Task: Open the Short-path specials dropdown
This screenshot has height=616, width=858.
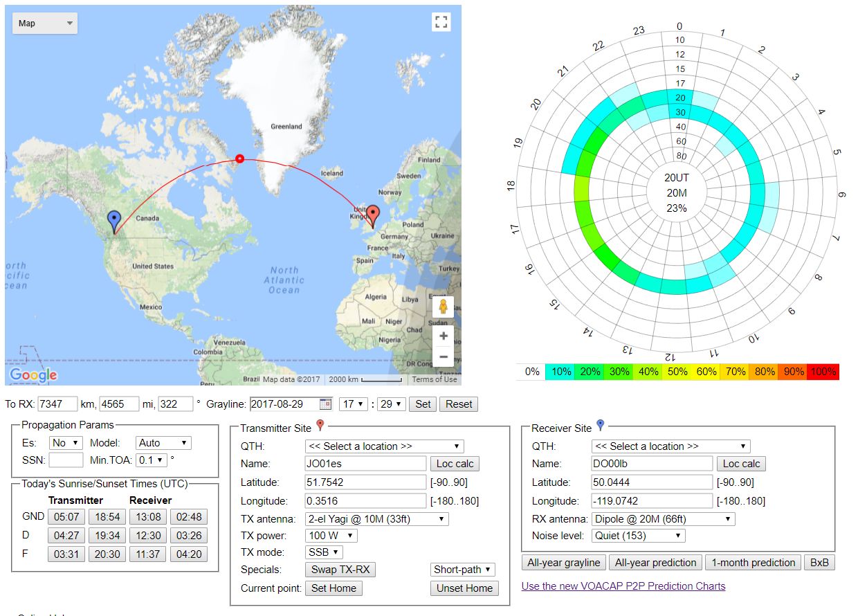Action: click(x=463, y=570)
